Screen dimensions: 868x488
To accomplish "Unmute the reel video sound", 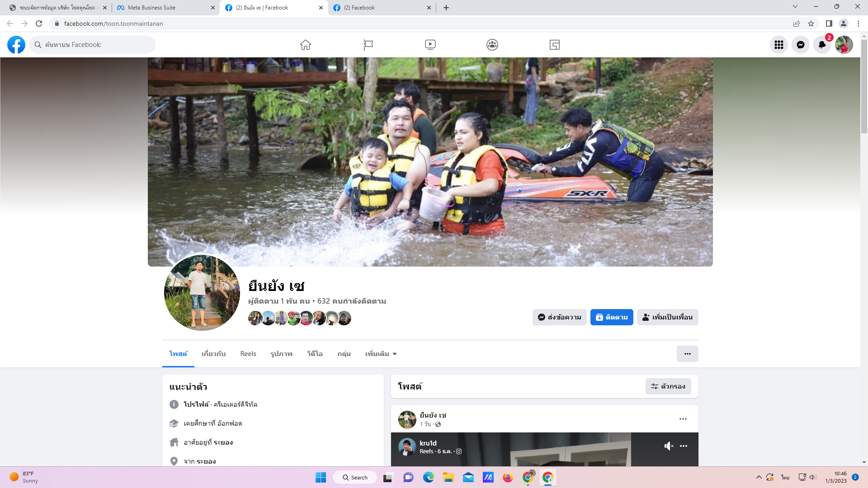I will pyautogui.click(x=669, y=446).
